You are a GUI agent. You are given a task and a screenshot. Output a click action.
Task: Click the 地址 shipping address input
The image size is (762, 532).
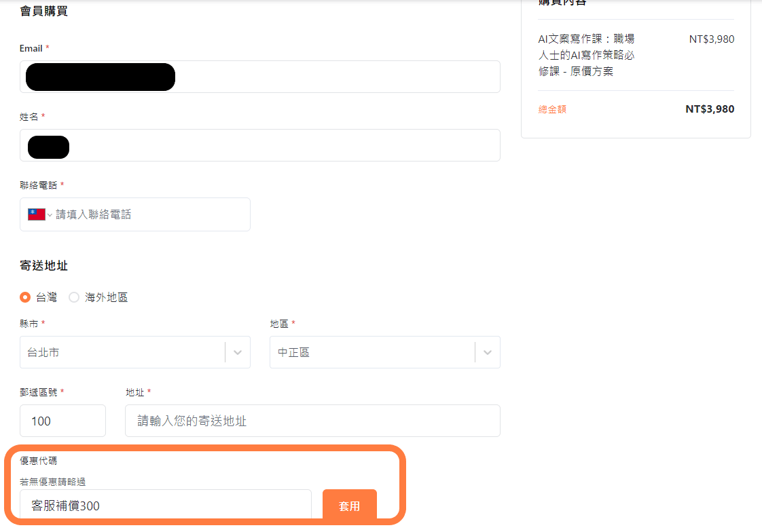[x=312, y=421]
